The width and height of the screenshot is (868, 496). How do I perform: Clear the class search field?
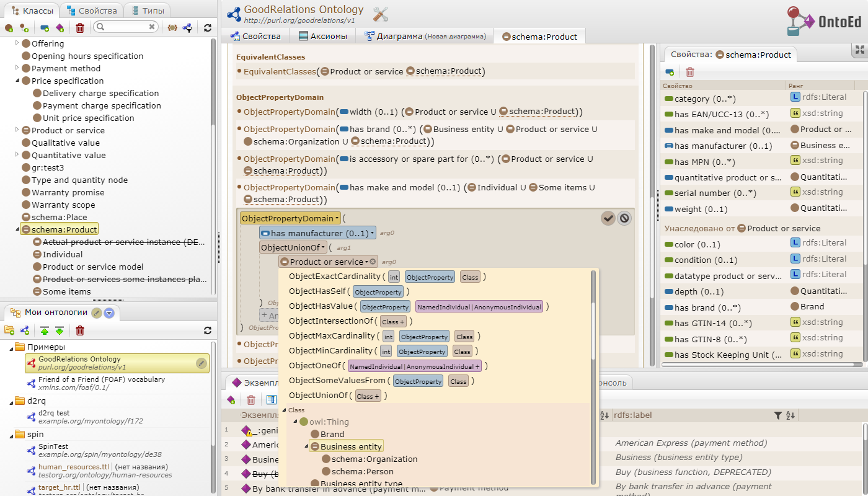[152, 27]
